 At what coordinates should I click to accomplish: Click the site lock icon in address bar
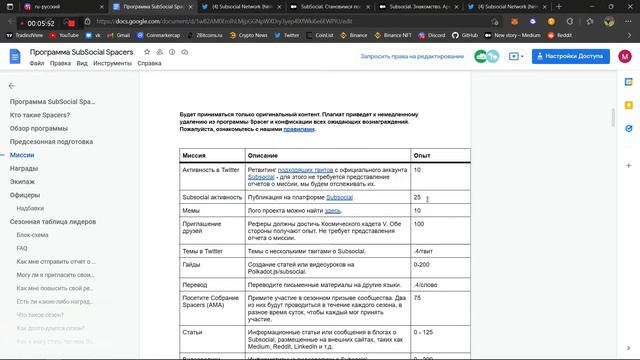pyautogui.click(x=87, y=21)
